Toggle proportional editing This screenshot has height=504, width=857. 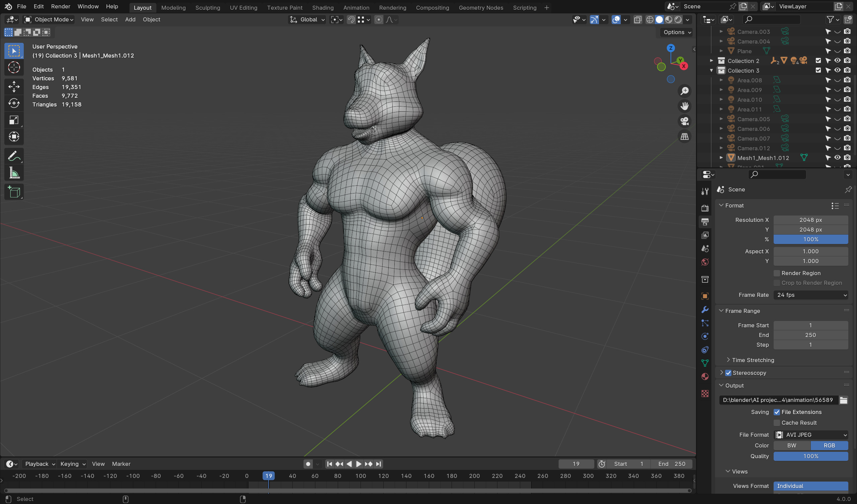tap(379, 20)
